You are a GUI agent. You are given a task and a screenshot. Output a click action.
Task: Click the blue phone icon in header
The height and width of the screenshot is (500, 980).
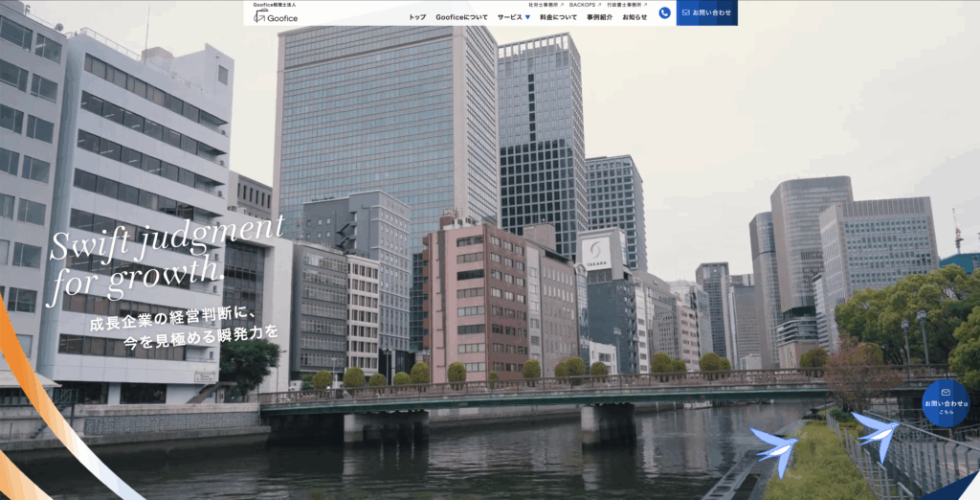[x=664, y=12]
